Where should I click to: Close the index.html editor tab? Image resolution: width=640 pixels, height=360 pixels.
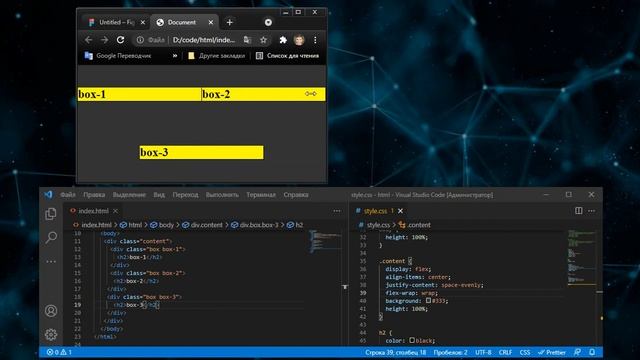(x=116, y=211)
